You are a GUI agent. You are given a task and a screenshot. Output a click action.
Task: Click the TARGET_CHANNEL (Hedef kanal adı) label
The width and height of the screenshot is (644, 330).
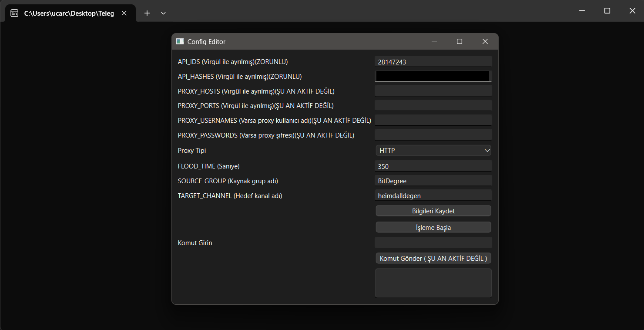pos(230,196)
